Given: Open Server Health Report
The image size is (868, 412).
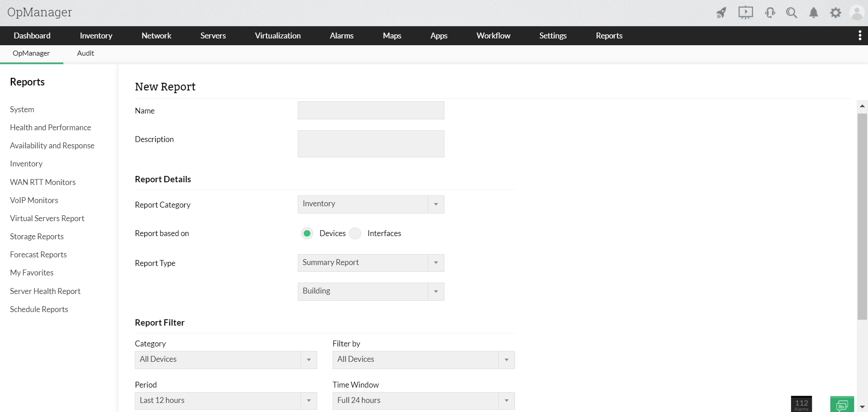Looking at the screenshot, I should (x=45, y=291).
